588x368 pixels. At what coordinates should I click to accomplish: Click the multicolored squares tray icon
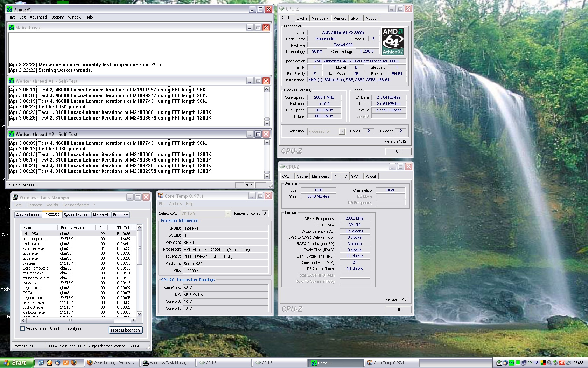coord(543,363)
